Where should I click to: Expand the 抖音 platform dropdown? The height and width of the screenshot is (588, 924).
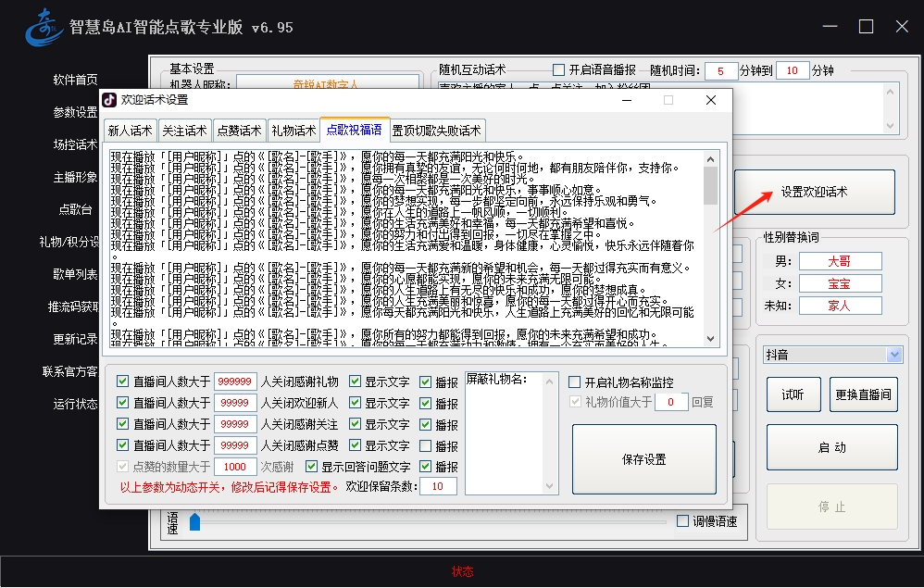pos(893,355)
